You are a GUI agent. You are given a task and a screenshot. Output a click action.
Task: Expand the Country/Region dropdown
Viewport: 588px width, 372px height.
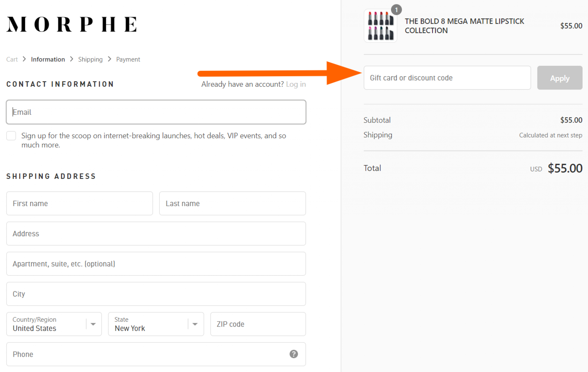[54, 324]
